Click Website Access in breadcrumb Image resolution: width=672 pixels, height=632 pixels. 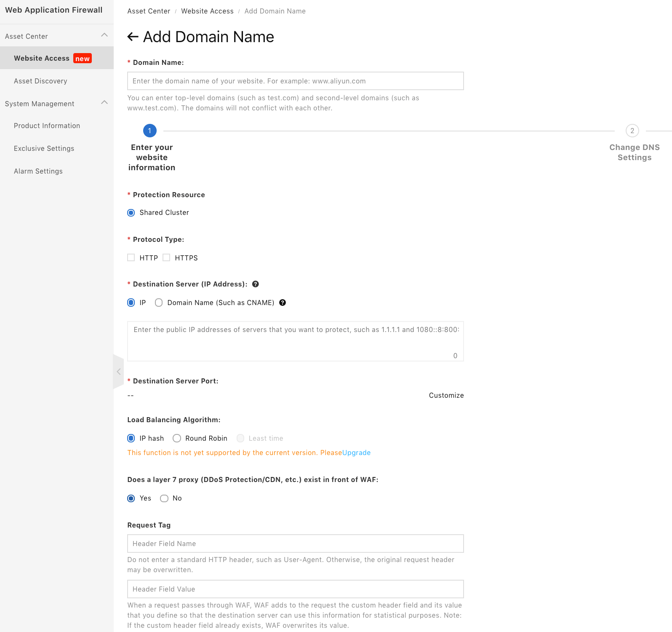click(207, 11)
